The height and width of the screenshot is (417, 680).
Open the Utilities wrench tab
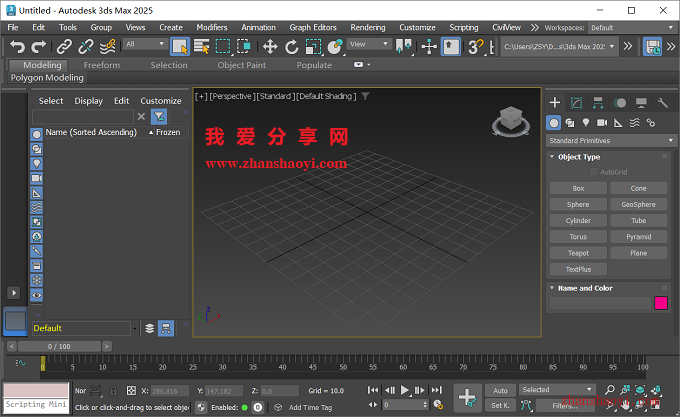pyautogui.click(x=663, y=103)
